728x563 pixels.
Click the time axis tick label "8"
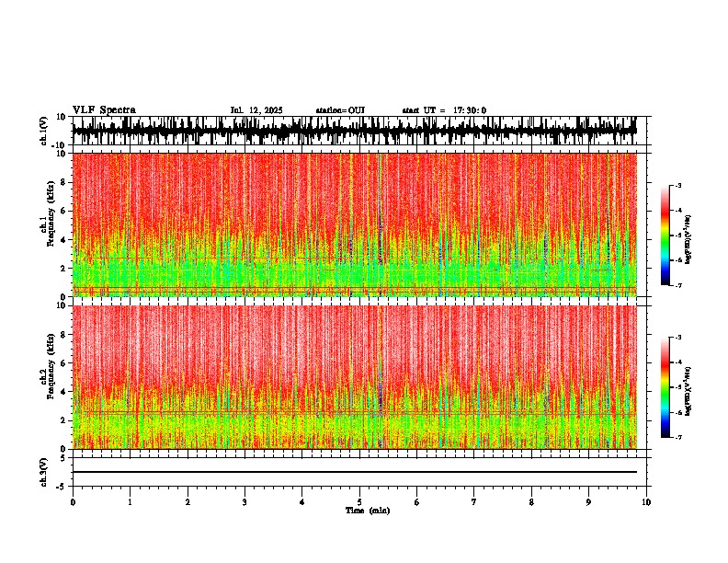pyautogui.click(x=531, y=502)
